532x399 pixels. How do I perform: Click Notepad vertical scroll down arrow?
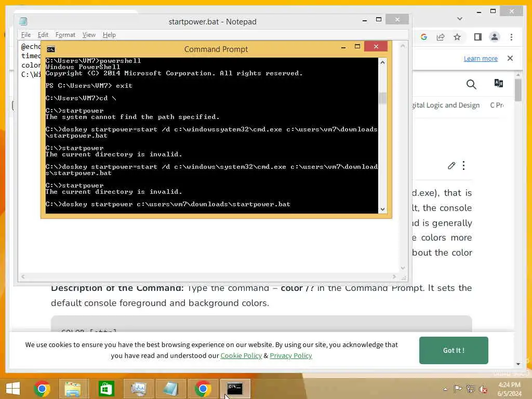coord(403,268)
